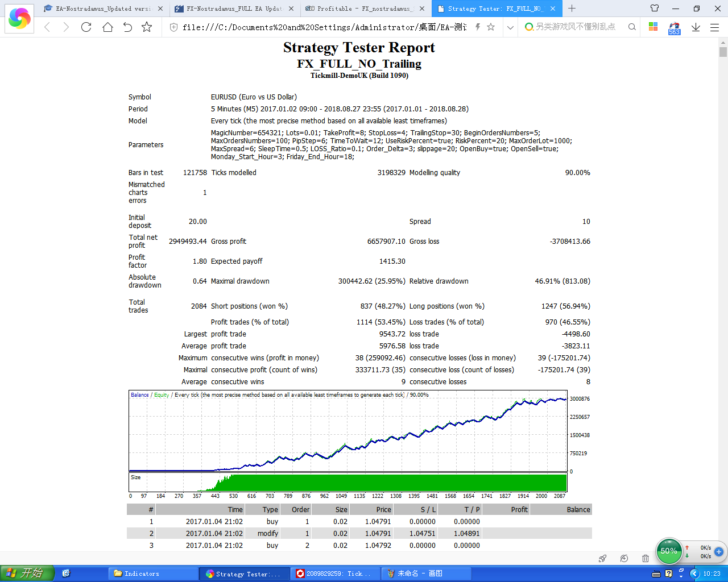Click the Balance/Equity chart graph

pos(348,431)
